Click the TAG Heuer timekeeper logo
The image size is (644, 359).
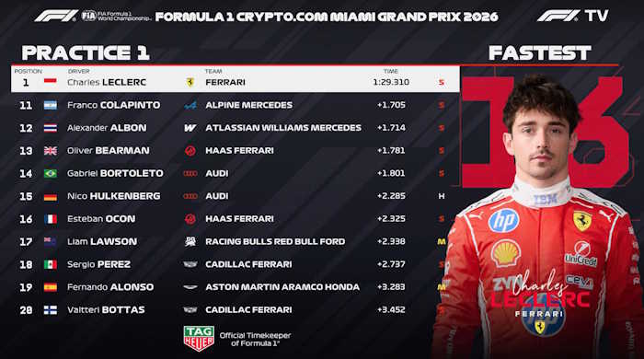[199, 339]
